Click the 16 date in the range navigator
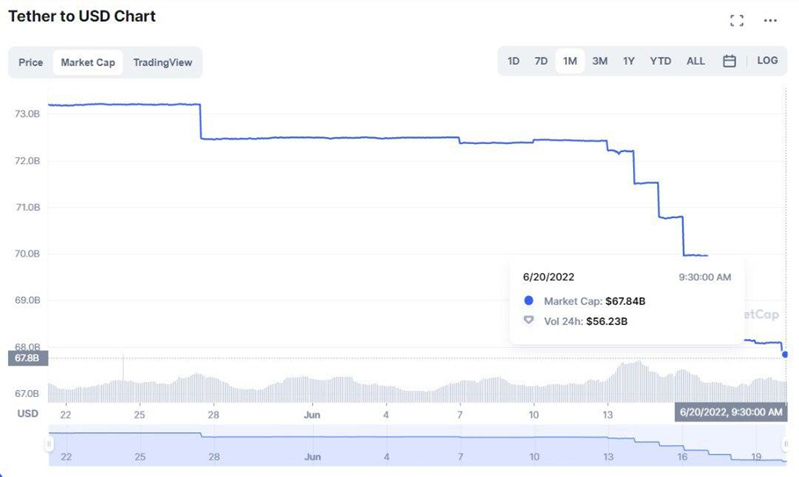The image size is (799, 477). 682,457
